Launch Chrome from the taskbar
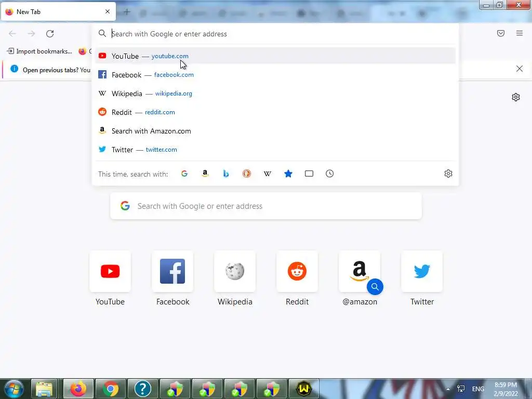 [111, 389]
